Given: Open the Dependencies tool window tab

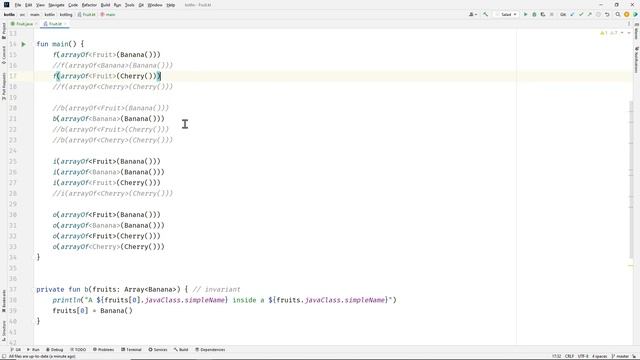Looking at the screenshot, I should (x=210, y=350).
